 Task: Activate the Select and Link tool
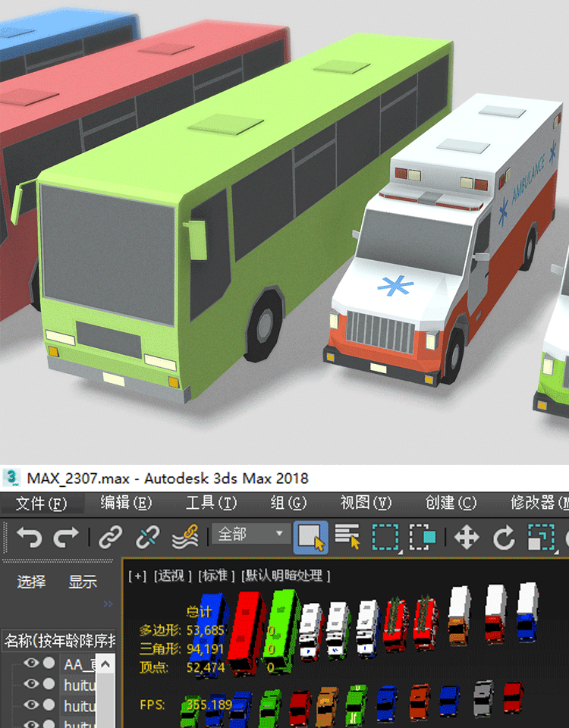click(111, 538)
